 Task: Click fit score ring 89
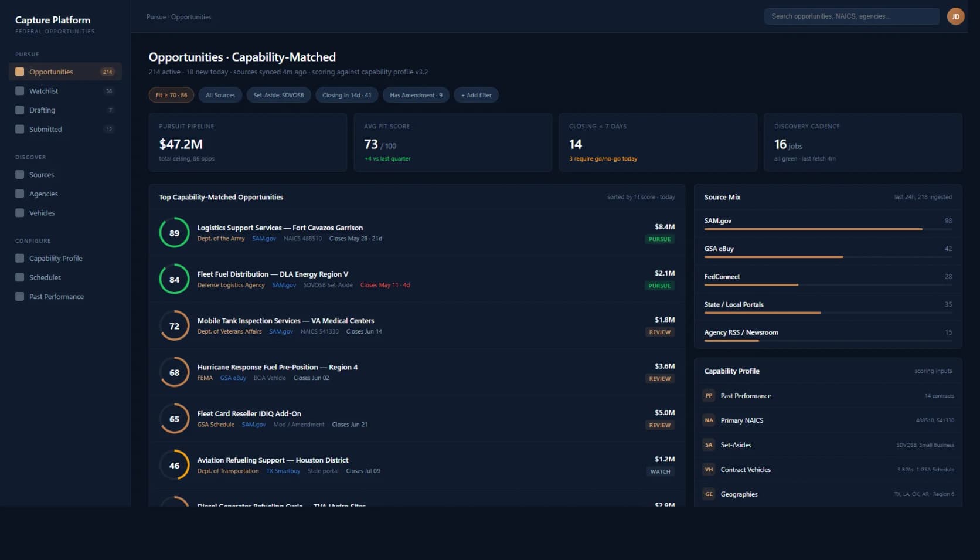click(x=174, y=233)
